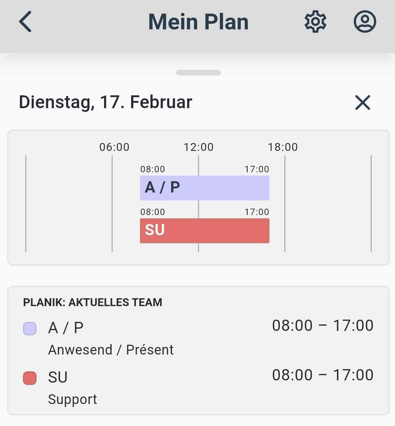Image resolution: width=395 pixels, height=426 pixels.
Task: Close the Dienstag, 17. Februar panel
Action: point(363,102)
